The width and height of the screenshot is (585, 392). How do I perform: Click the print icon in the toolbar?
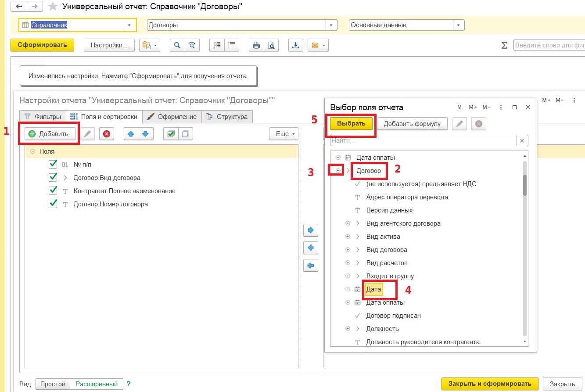point(256,45)
